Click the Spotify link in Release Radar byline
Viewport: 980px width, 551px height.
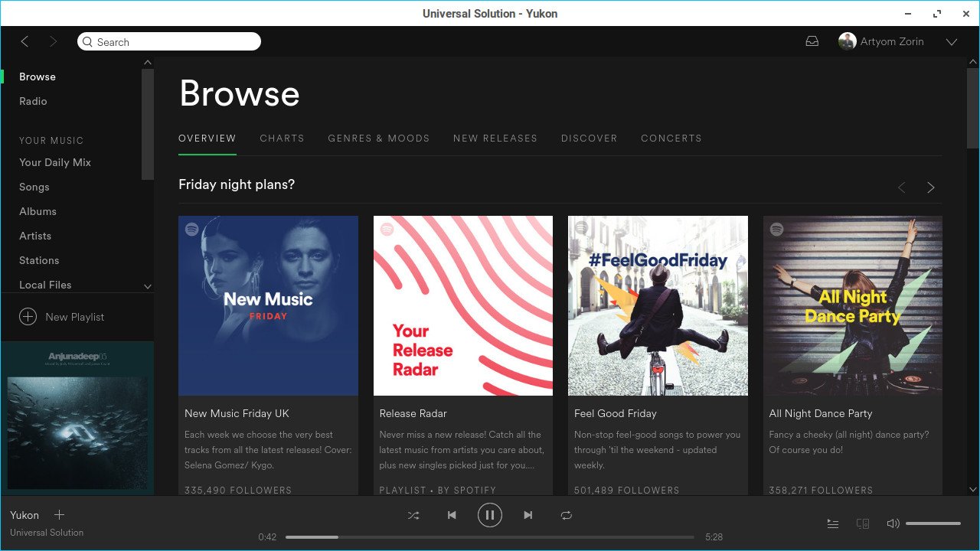475,490
